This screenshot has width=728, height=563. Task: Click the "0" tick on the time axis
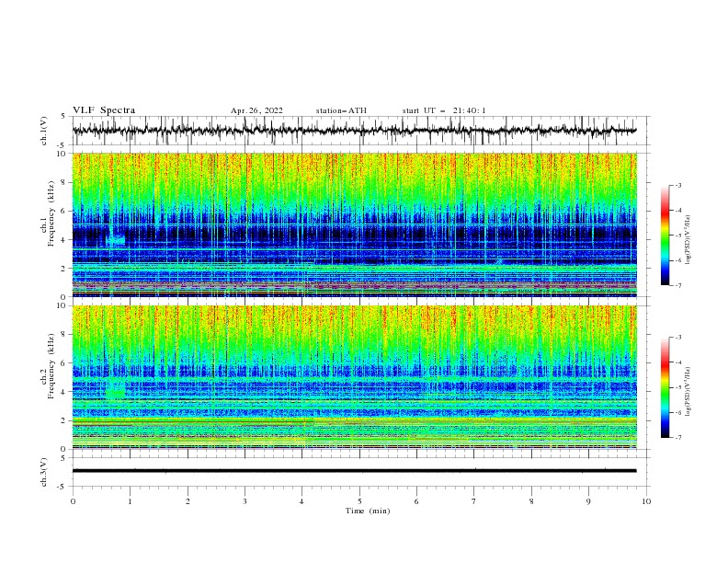pos(73,501)
